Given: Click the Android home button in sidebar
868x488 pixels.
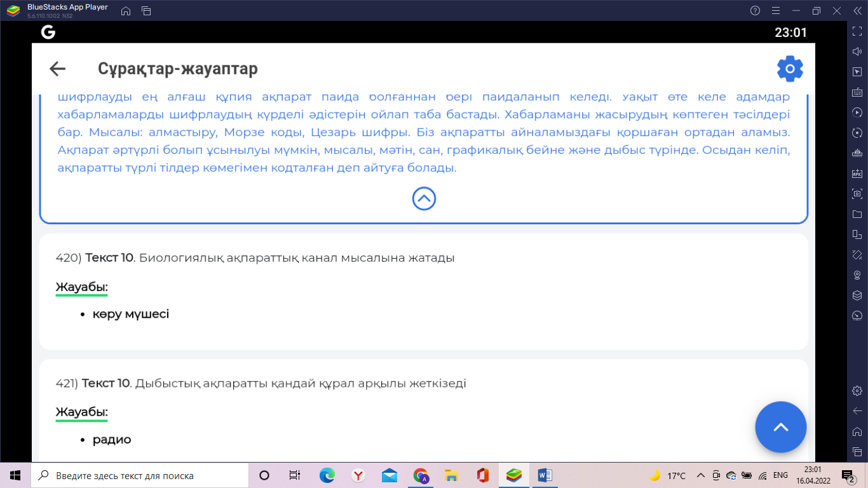Looking at the screenshot, I should tap(857, 431).
